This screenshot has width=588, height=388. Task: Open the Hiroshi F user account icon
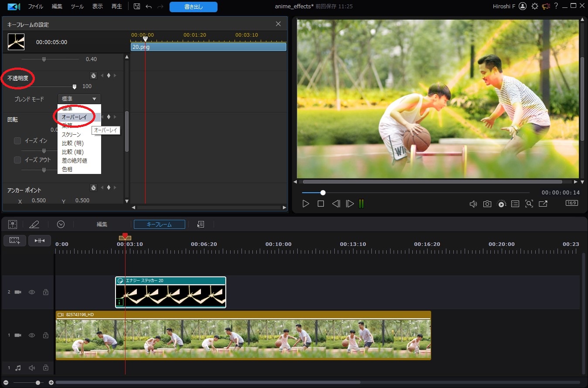(x=523, y=6)
